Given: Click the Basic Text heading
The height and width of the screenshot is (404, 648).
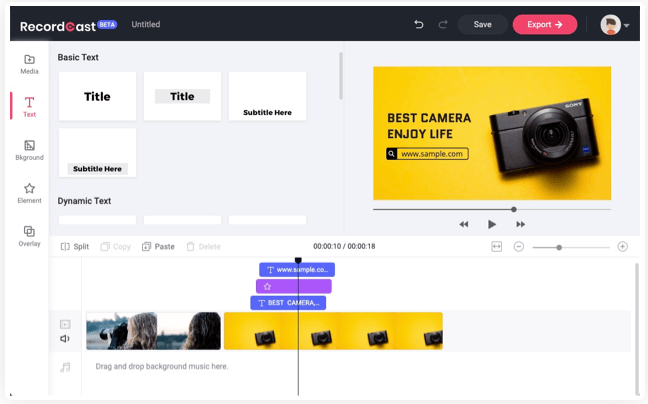Looking at the screenshot, I should [78, 57].
